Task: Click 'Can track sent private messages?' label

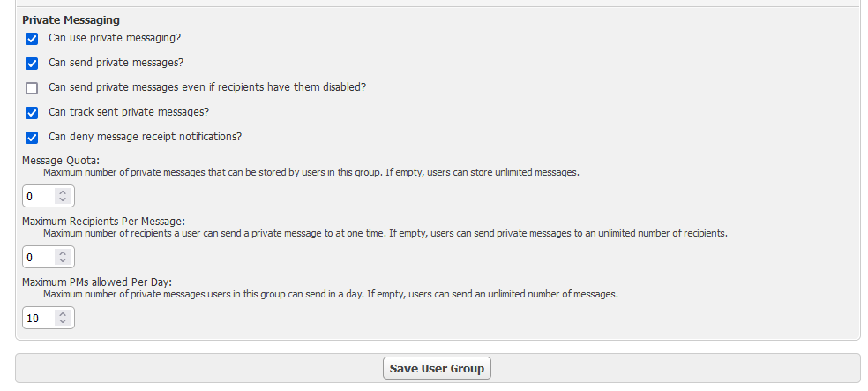Action: point(128,112)
